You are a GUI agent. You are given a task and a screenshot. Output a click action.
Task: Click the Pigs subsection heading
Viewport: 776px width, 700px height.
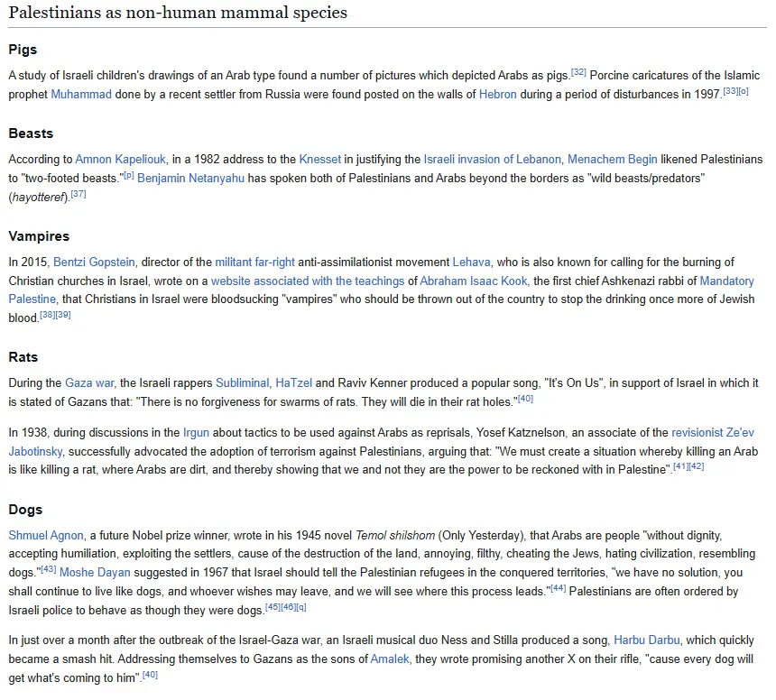point(23,50)
